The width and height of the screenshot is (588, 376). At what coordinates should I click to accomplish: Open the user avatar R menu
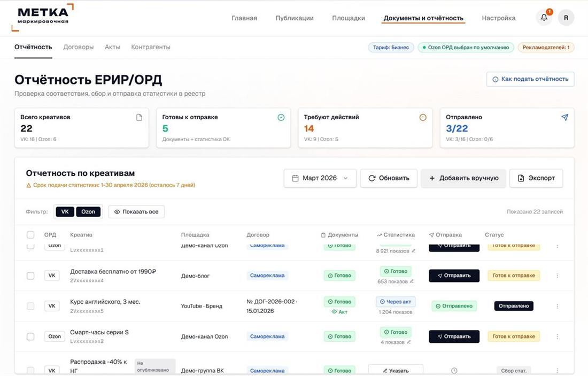pos(566,18)
